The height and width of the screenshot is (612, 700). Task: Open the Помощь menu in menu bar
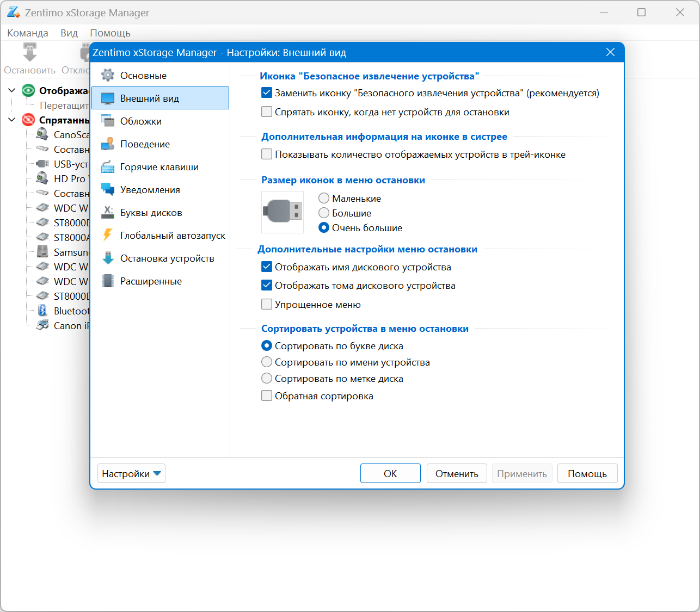click(110, 33)
